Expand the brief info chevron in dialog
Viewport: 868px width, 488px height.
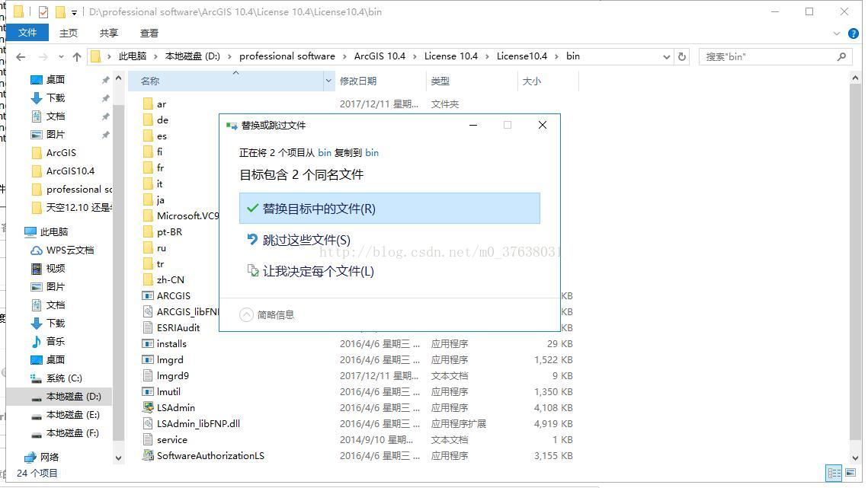pos(246,315)
